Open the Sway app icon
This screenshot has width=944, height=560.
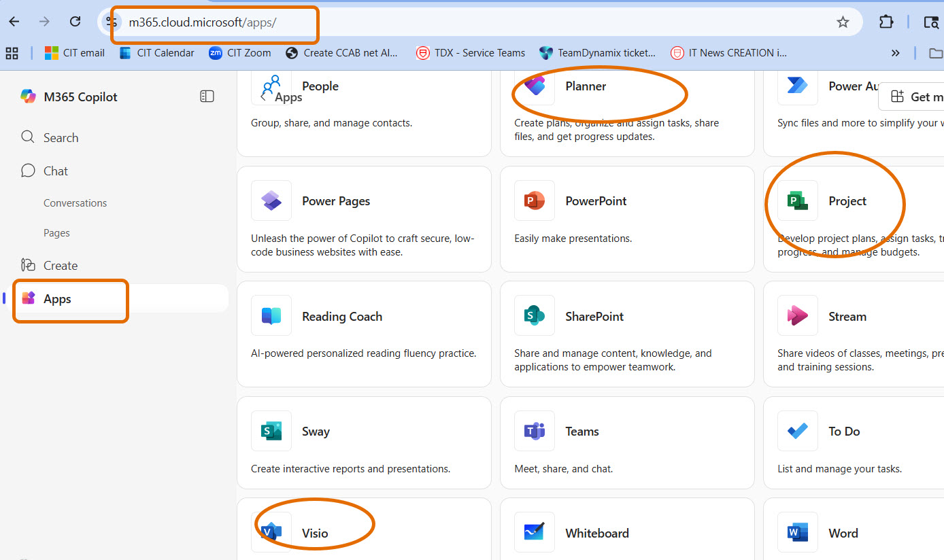(271, 431)
